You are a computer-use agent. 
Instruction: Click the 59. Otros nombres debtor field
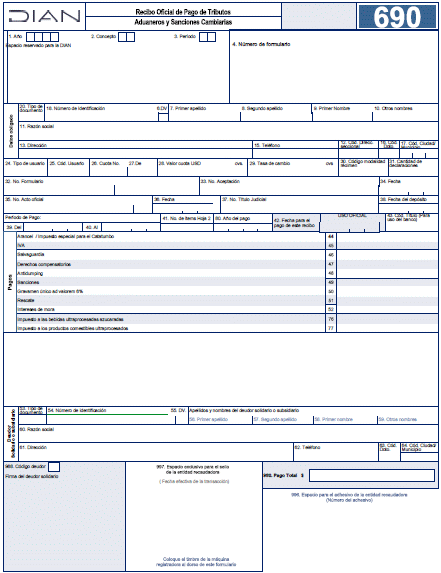pyautogui.click(x=408, y=420)
